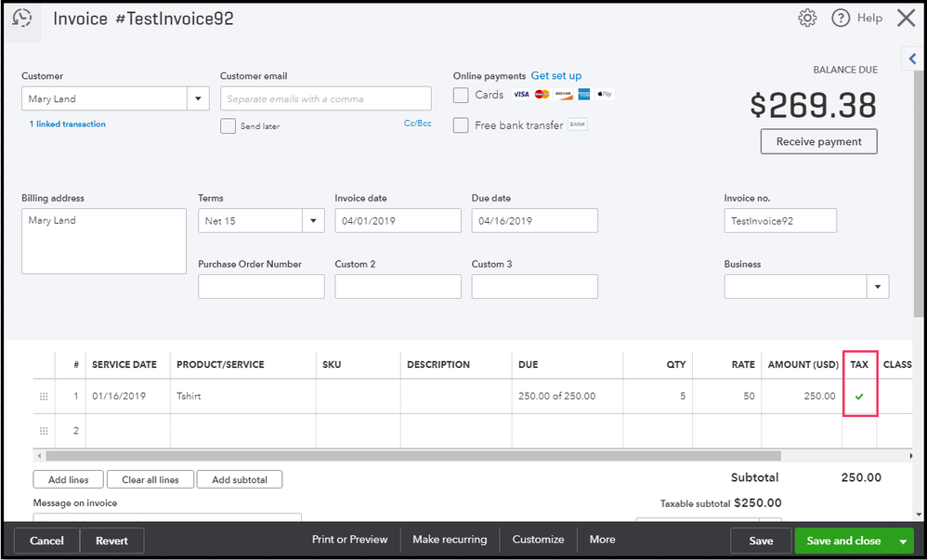Viewport: 927px width, 560px height.
Task: Open the 1 linked transaction link
Action: click(67, 124)
